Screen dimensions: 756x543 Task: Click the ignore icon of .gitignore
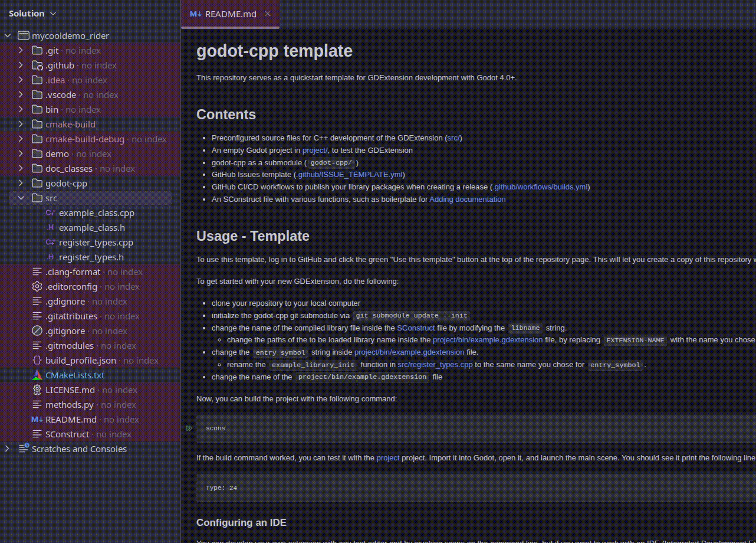tap(37, 331)
